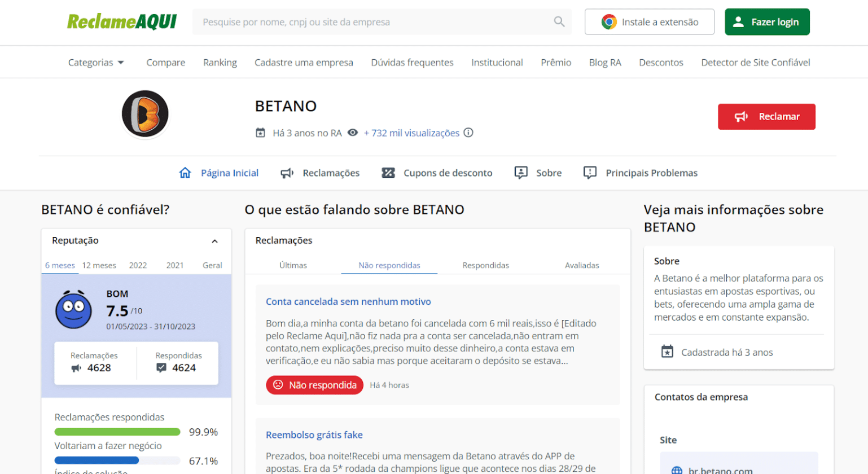
Task: Open Compare in navigation menu
Action: (x=165, y=63)
